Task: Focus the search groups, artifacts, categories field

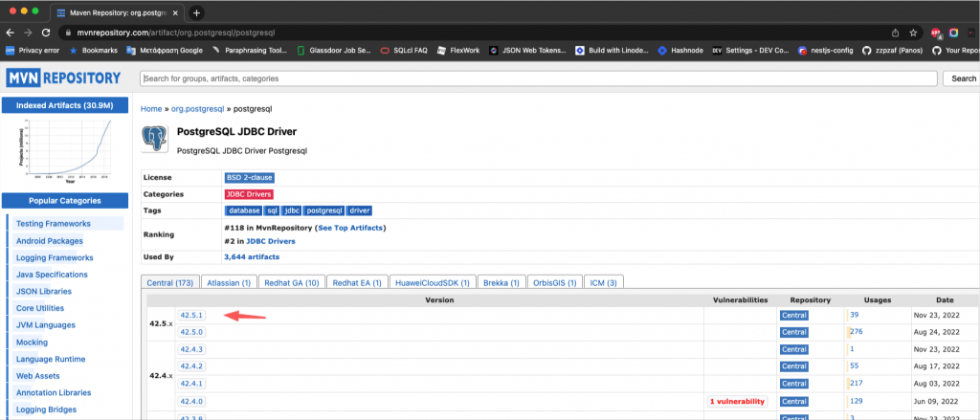Action: [x=539, y=78]
